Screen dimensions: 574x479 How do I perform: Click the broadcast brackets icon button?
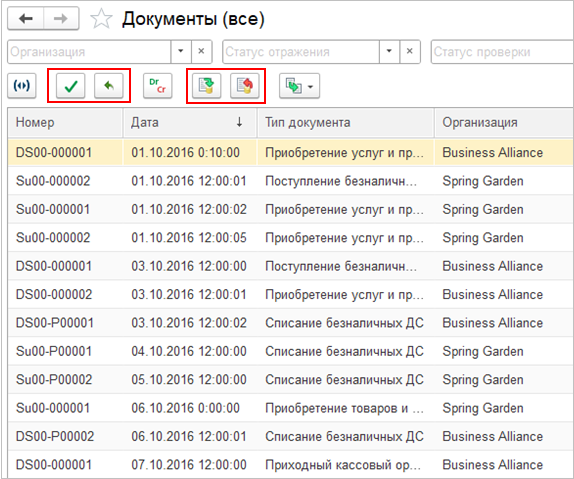(22, 86)
